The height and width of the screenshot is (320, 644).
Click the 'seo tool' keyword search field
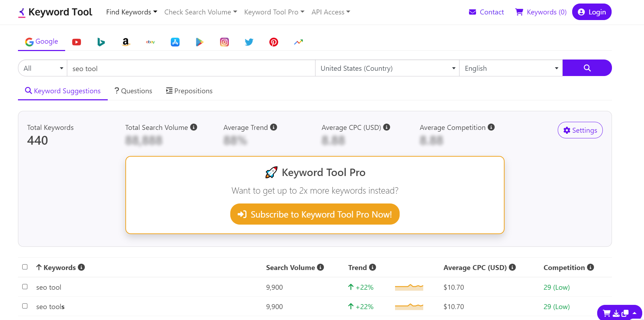pos(191,68)
